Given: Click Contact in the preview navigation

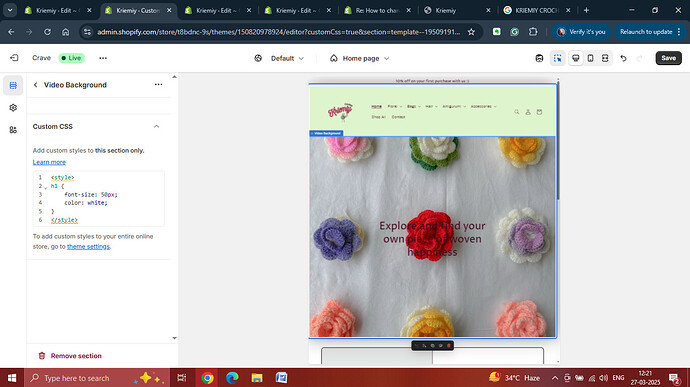Looking at the screenshot, I should coord(398,117).
